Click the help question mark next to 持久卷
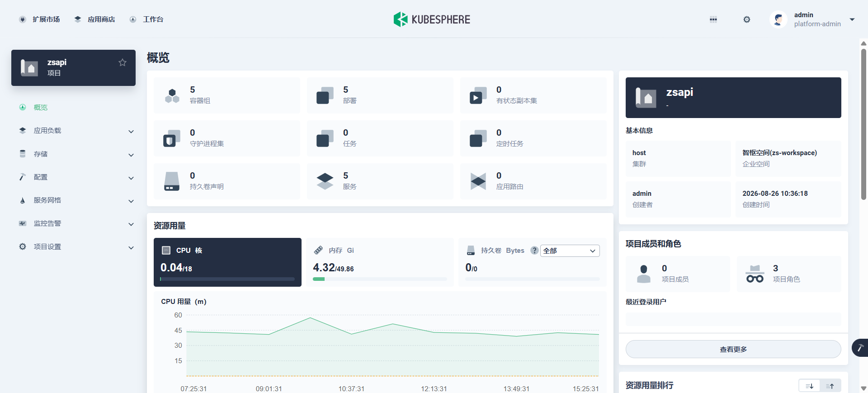 pyautogui.click(x=534, y=251)
